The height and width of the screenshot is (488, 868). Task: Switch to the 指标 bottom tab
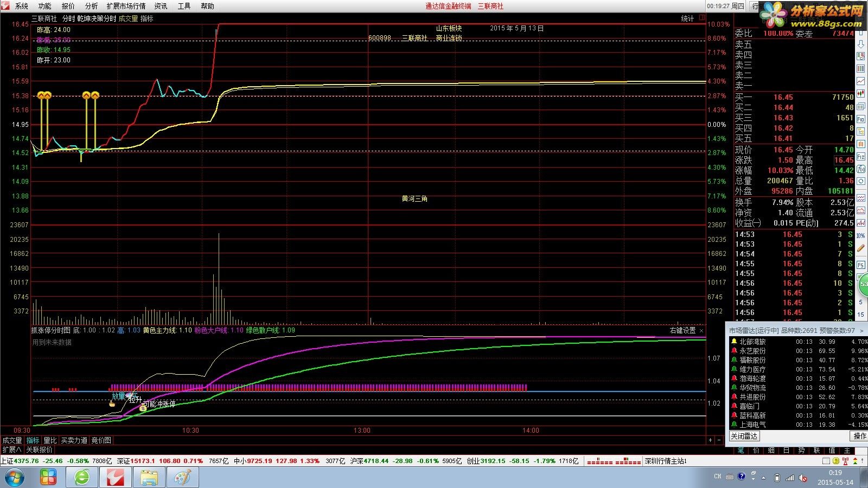coord(33,440)
